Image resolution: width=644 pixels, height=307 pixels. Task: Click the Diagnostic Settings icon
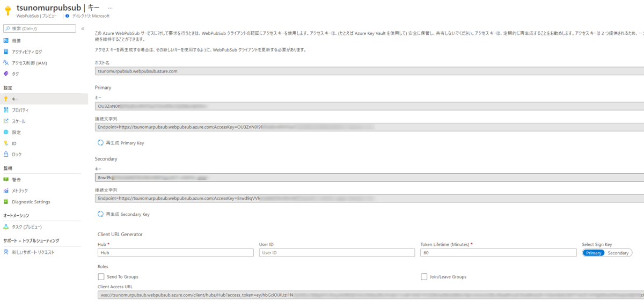pos(6,202)
